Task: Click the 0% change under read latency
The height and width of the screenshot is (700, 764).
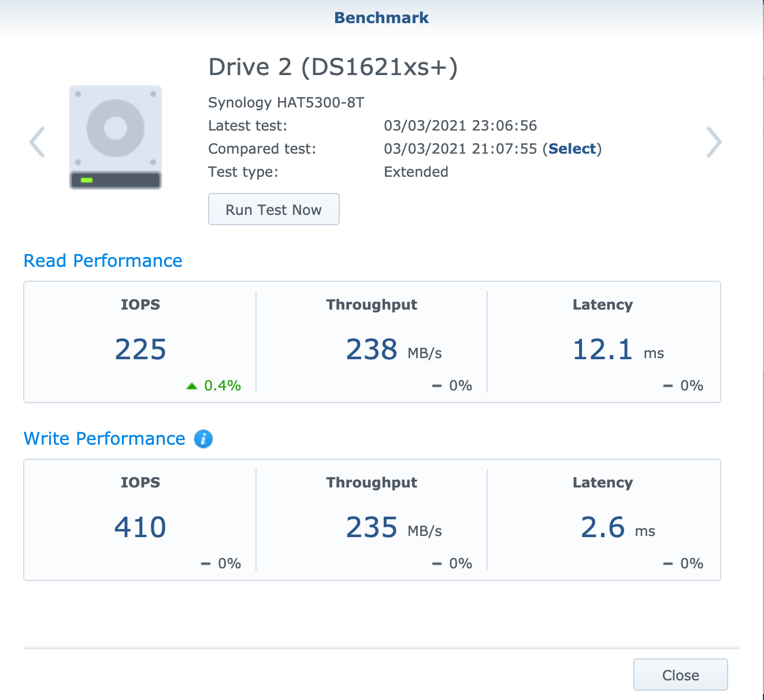Action: click(x=684, y=386)
